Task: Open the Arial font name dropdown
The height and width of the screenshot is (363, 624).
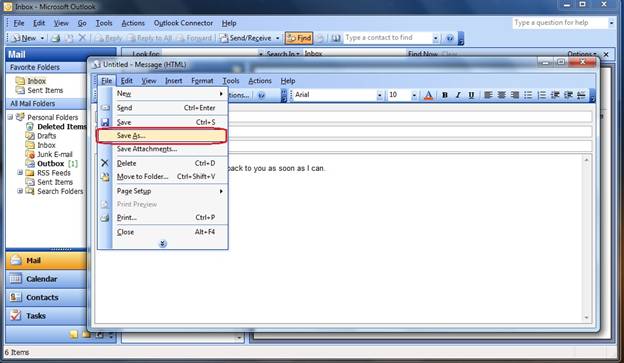Action: pos(379,95)
